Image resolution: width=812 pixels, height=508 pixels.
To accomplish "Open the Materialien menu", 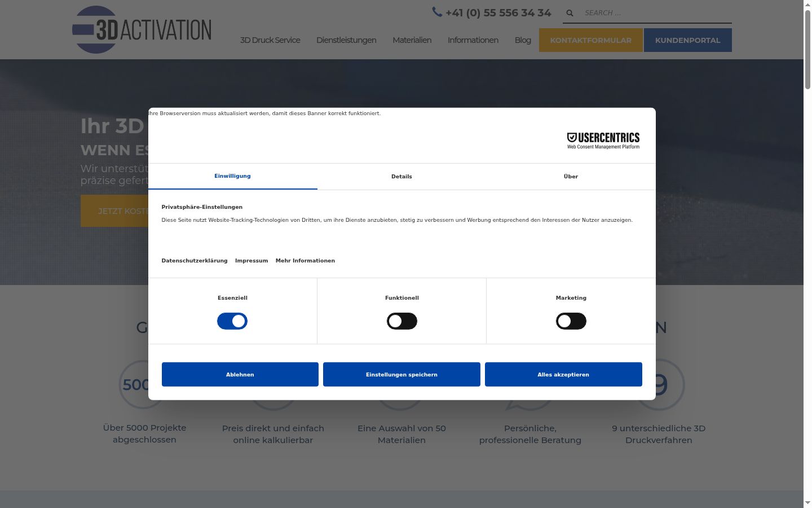I will 412,40.
